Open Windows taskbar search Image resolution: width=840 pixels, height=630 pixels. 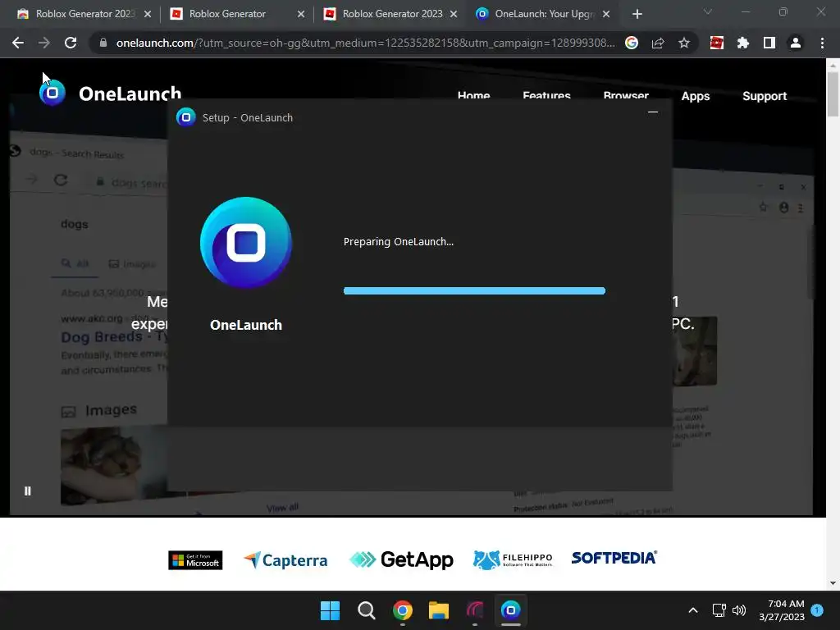point(367,610)
